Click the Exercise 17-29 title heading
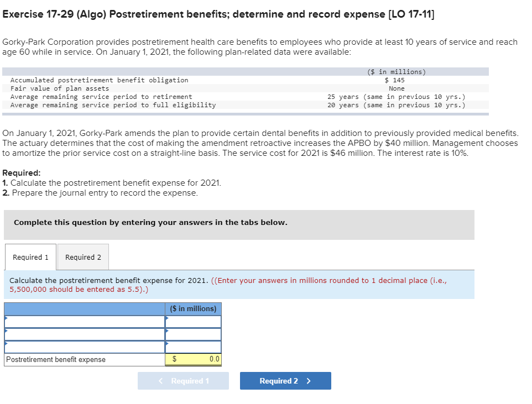Image resolution: width=532 pixels, height=404 pixels. tap(218, 14)
